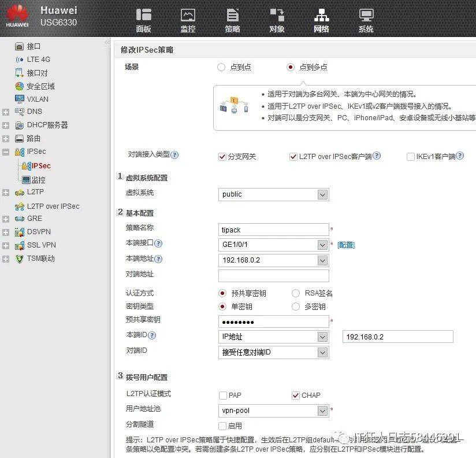
Task: Click the 路由 routing icon
Action: coord(19,139)
